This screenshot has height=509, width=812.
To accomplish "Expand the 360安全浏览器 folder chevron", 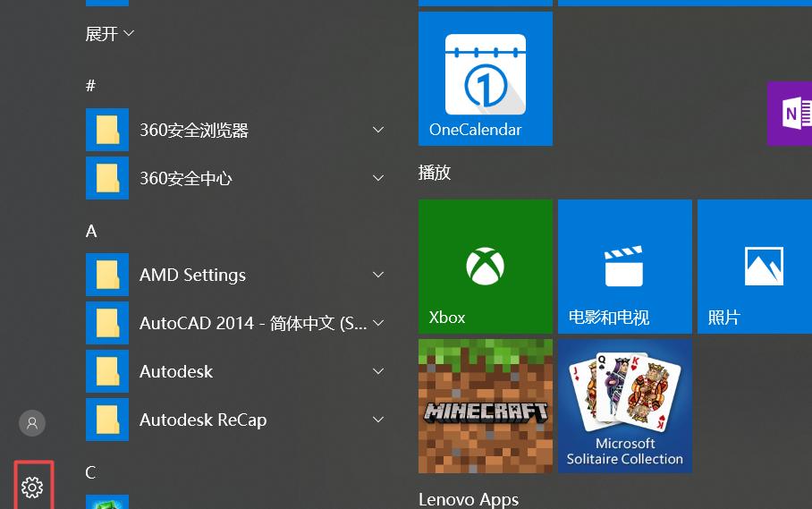I will [378, 130].
